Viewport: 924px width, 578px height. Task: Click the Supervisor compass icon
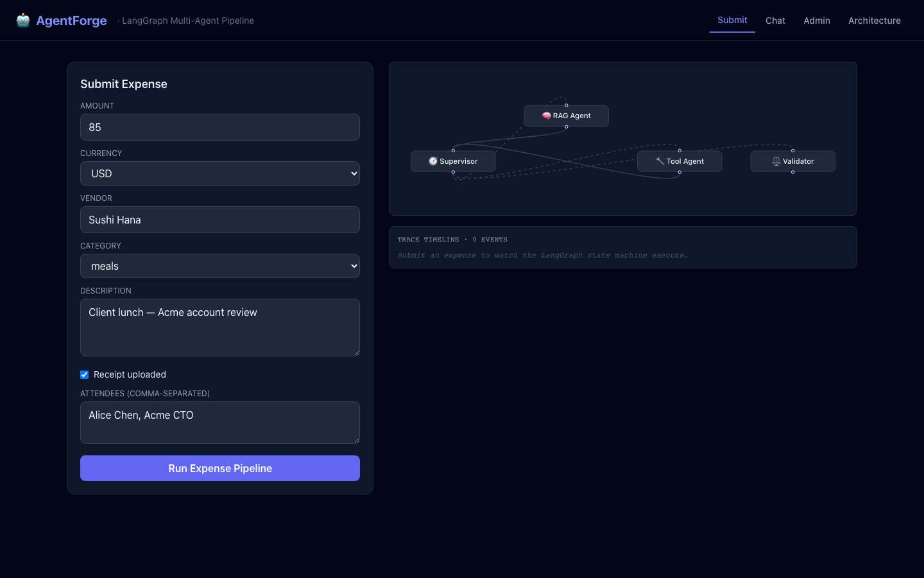pos(433,162)
